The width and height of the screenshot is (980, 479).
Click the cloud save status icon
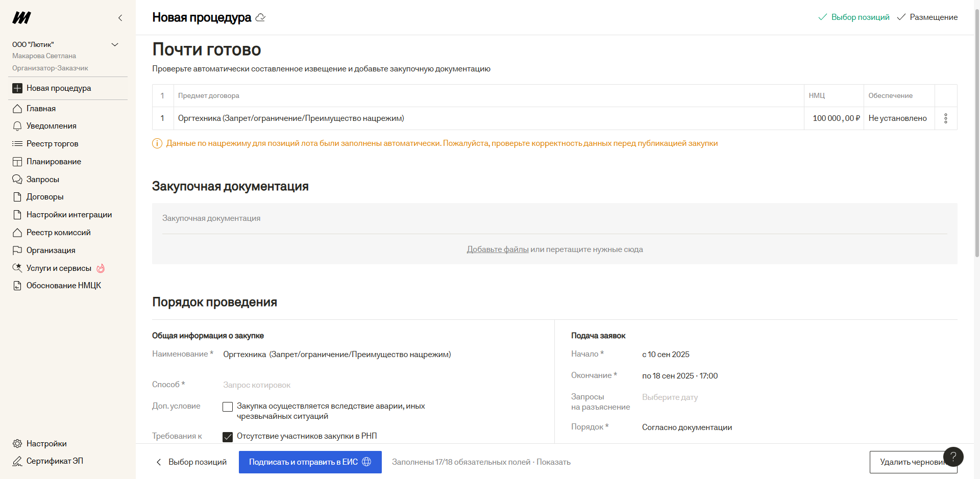260,17
